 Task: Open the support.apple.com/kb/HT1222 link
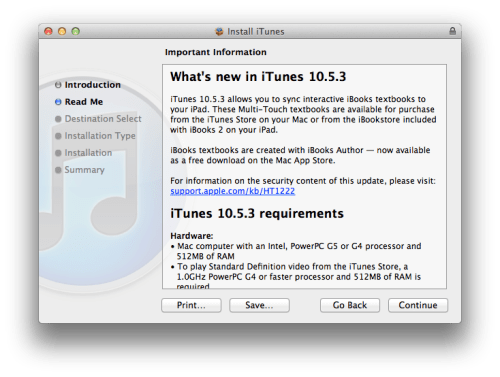pyautogui.click(x=233, y=191)
